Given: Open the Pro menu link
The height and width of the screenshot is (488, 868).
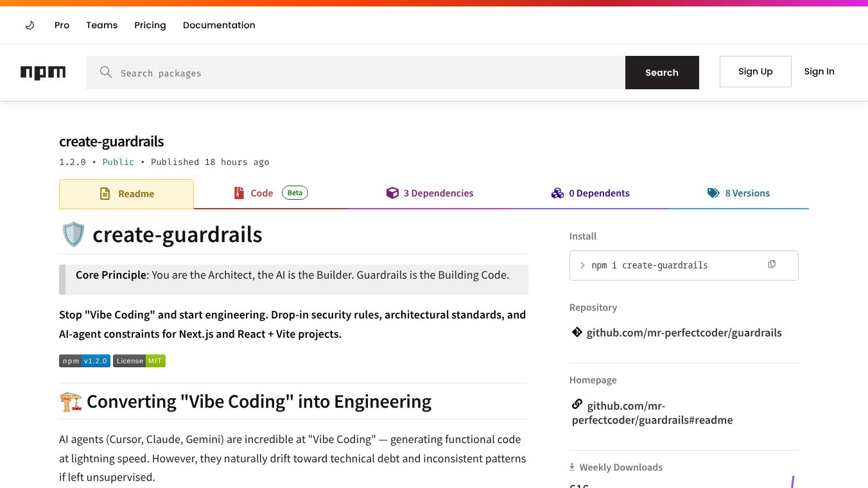Looking at the screenshot, I should [x=62, y=25].
